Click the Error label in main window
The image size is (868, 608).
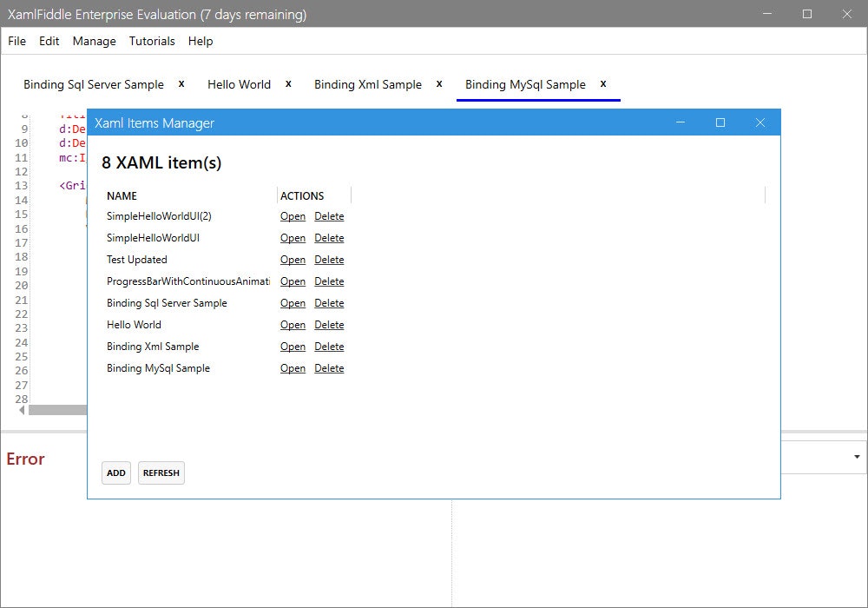[x=25, y=459]
